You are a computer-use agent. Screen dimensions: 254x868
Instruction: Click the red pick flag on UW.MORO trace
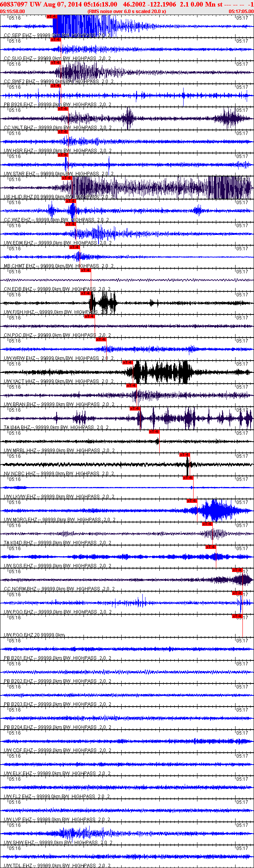pyautogui.click(x=192, y=501)
